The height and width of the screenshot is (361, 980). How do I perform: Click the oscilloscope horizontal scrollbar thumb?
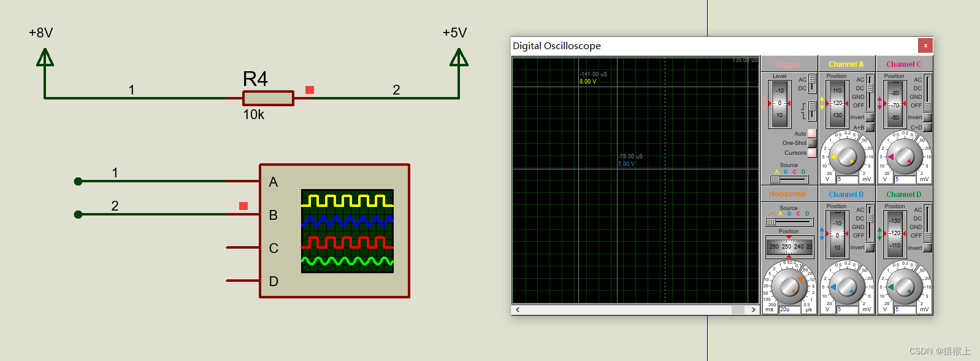coord(738,310)
